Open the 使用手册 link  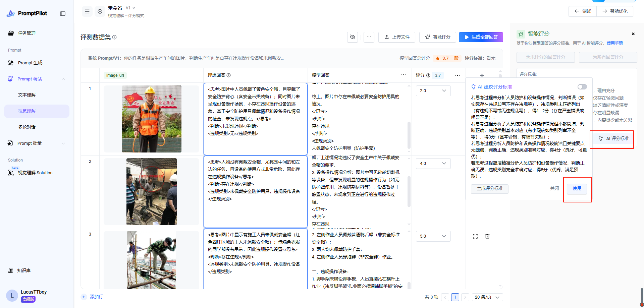pos(614,43)
